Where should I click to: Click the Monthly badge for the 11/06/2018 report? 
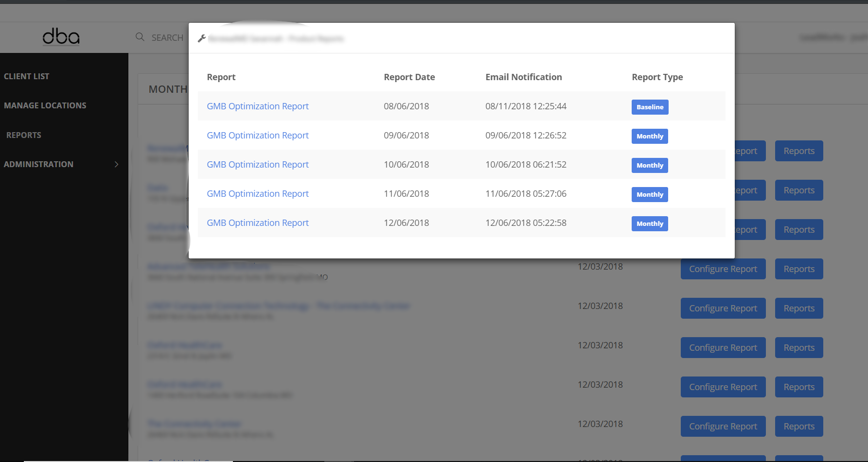click(650, 194)
